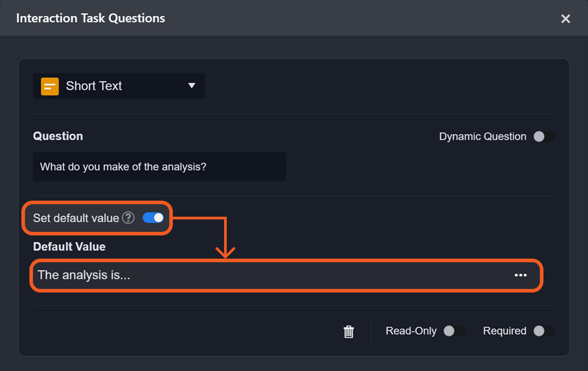Click the Interaction Task Questions title
This screenshot has height=371, width=588.
(x=90, y=18)
